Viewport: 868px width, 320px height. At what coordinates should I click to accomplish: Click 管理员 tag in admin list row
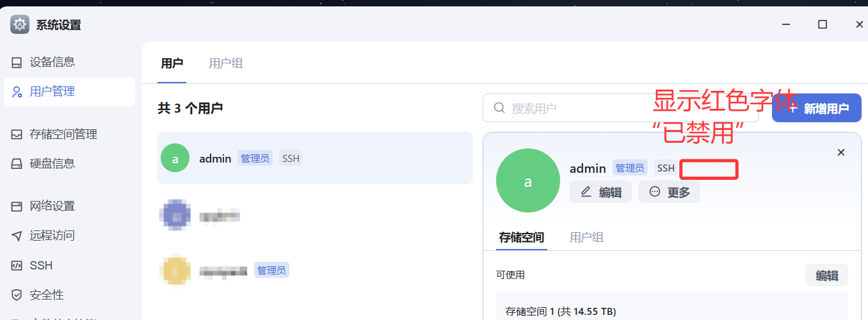pyautogui.click(x=255, y=158)
